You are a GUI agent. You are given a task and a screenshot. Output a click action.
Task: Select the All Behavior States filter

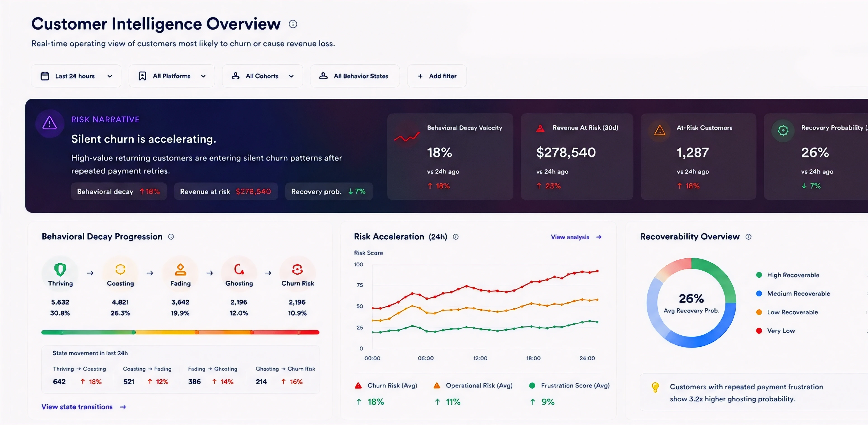point(355,76)
